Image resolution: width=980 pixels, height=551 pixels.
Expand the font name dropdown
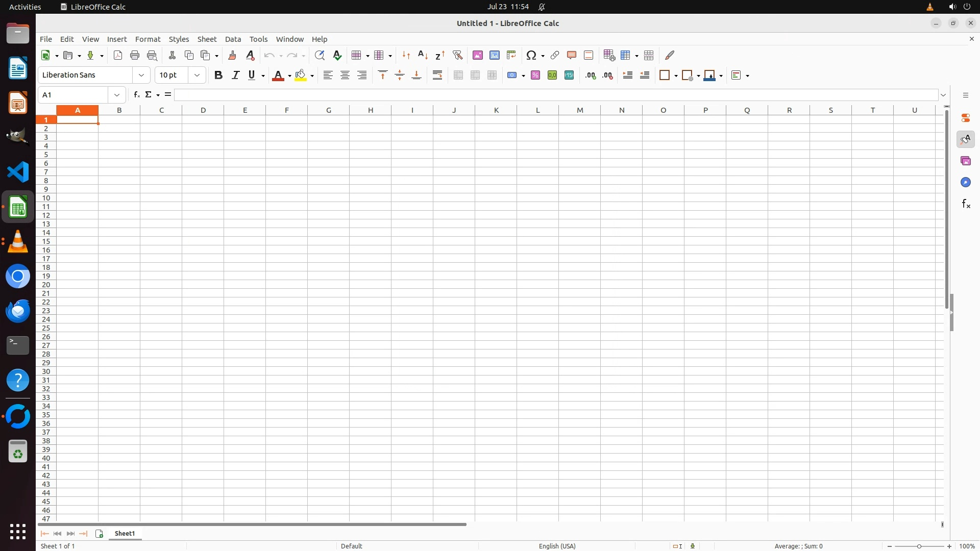click(x=141, y=75)
